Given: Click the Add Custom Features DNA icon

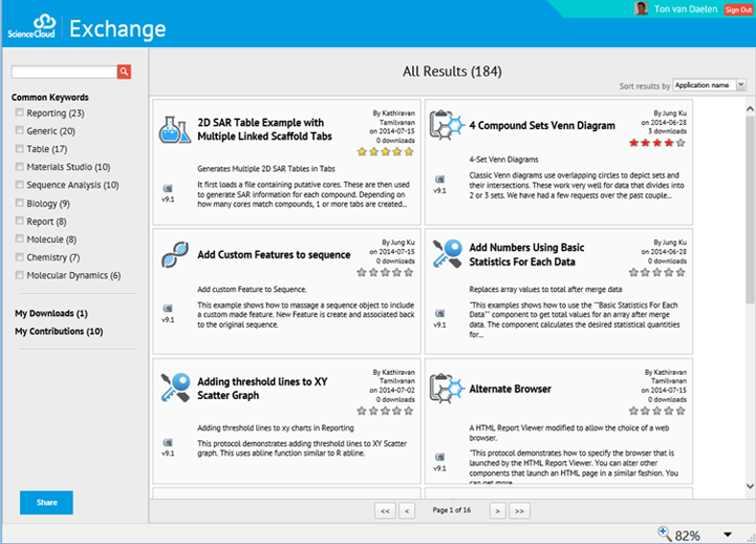Looking at the screenshot, I should click(174, 255).
